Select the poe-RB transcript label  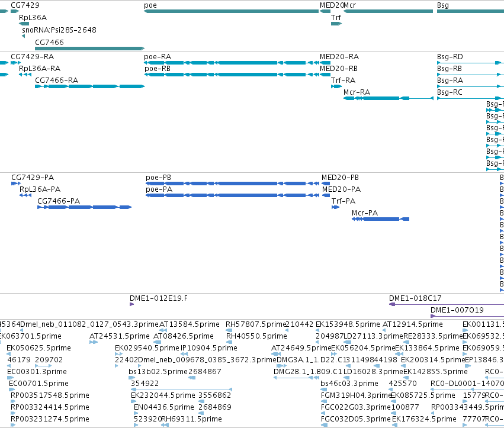coord(158,69)
